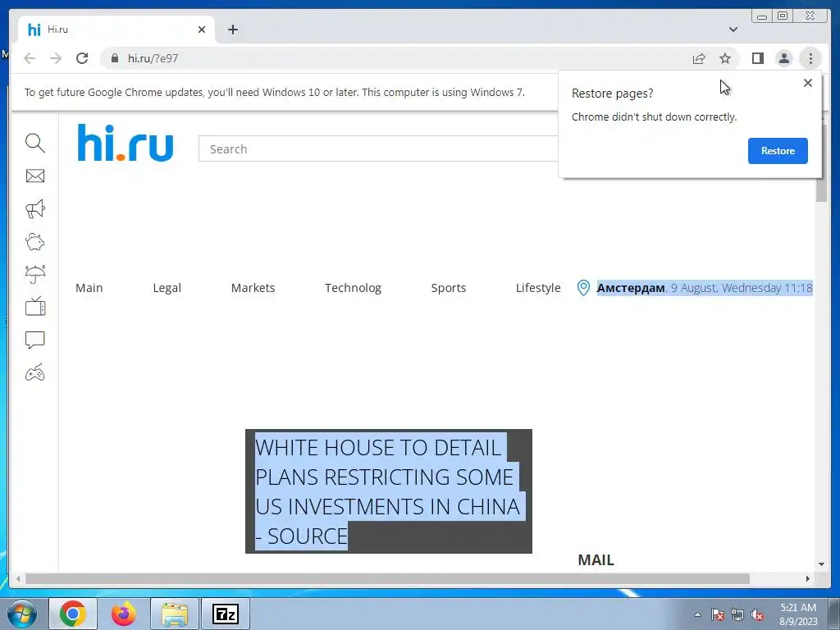The width and height of the screenshot is (840, 630).
Task: Open the search icon in hi.ru sidebar
Action: (34, 143)
